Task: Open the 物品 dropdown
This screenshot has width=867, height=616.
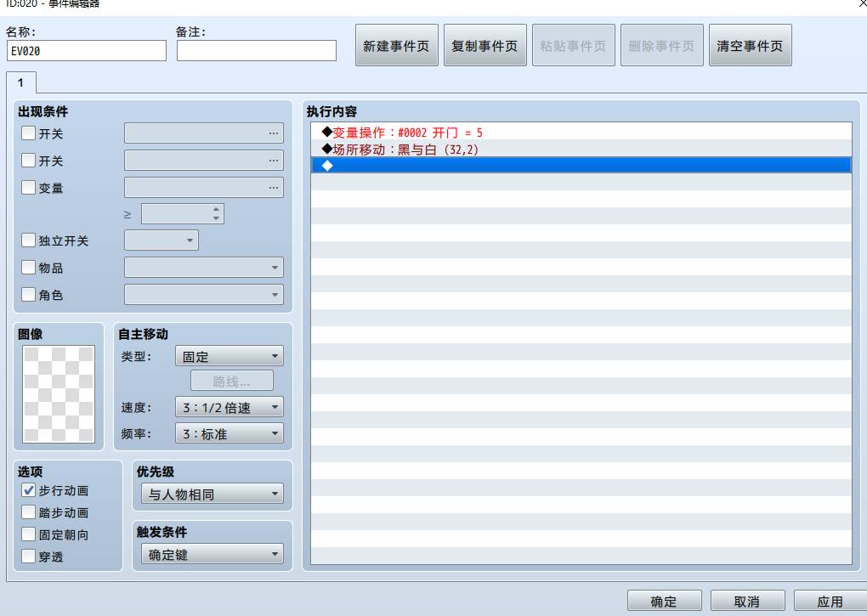Action: tap(204, 268)
